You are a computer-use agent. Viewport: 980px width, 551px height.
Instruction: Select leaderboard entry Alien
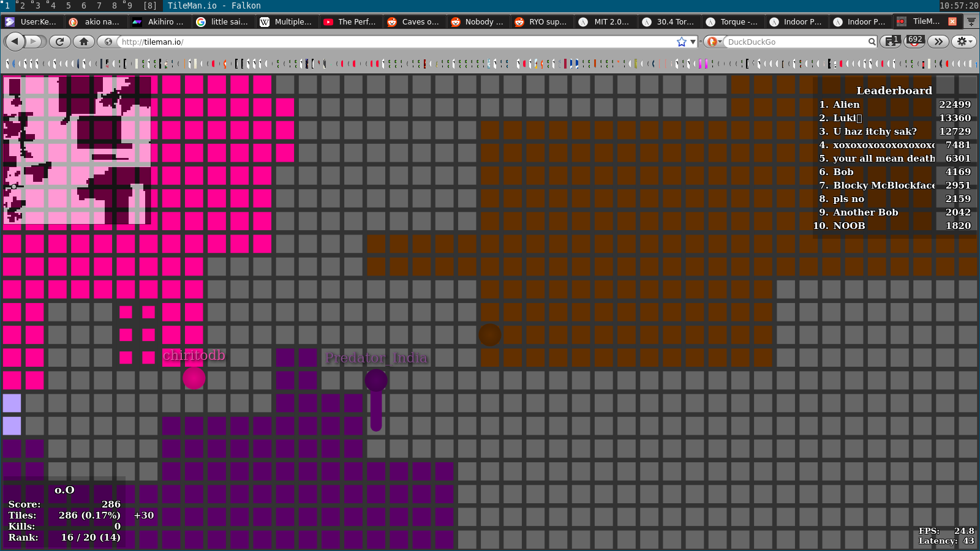click(x=846, y=105)
